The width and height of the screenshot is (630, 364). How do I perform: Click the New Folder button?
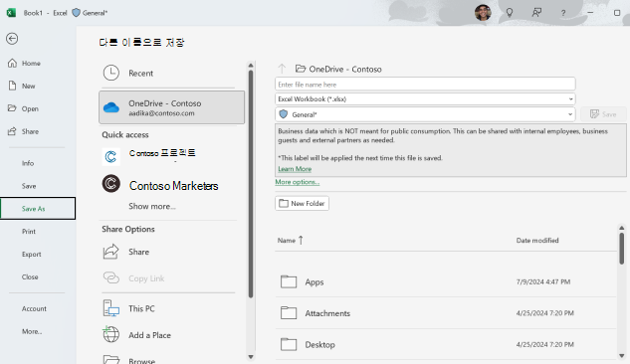pos(303,204)
